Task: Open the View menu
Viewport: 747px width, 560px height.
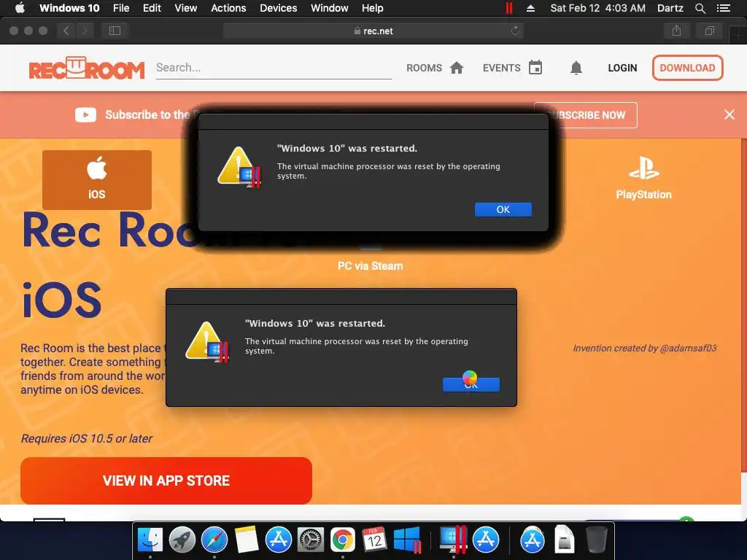Action: [186, 8]
